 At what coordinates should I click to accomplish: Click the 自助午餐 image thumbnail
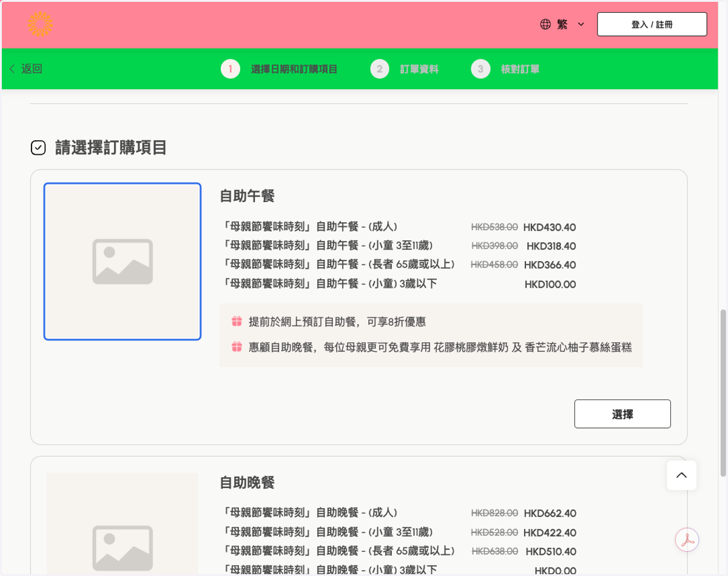click(x=123, y=262)
